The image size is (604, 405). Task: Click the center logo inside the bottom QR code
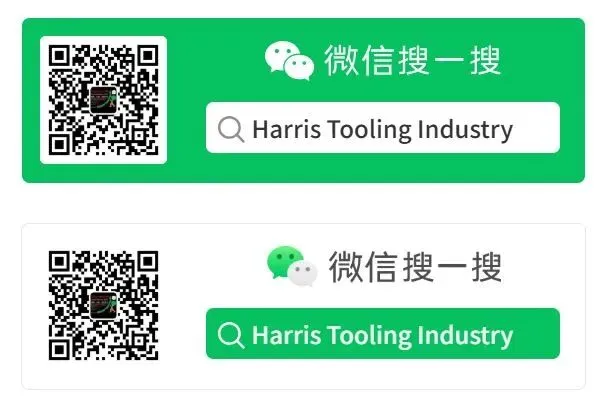[103, 306]
